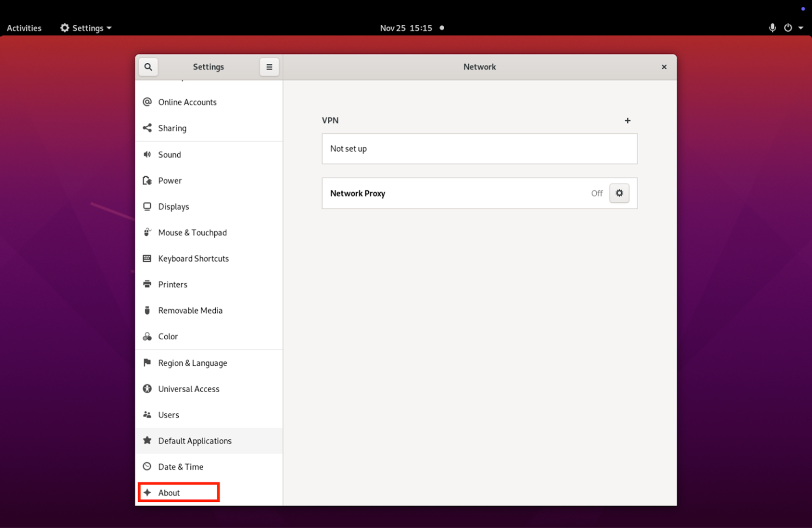The image size is (812, 528).
Task: Open the Settings hamburger menu
Action: (x=269, y=67)
